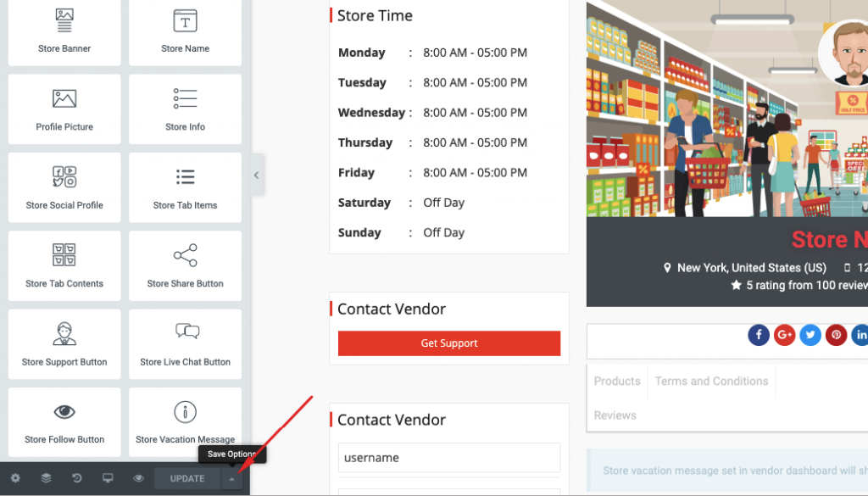
Task: Open the settings gear in bottom bar
Action: tap(15, 478)
